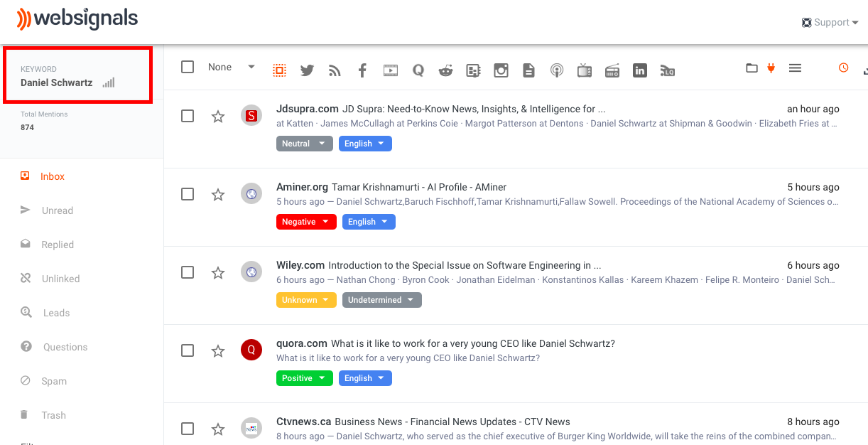
Task: Click the Websignals logo
Action: click(x=77, y=19)
